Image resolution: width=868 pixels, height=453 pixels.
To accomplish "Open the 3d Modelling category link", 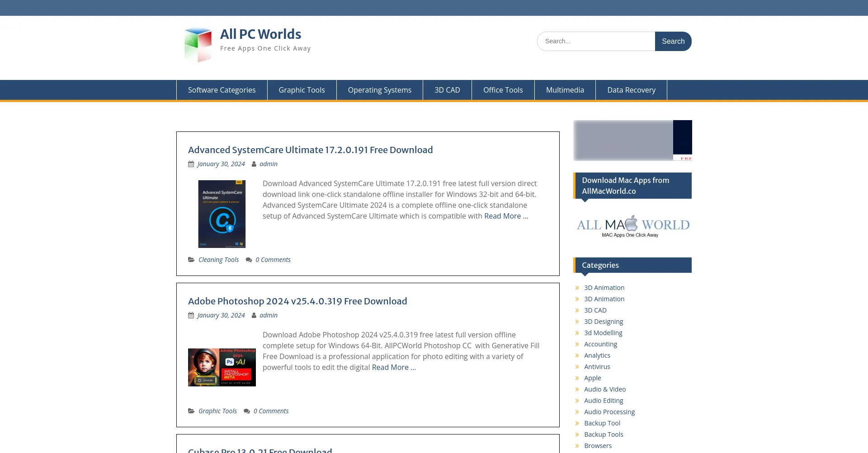I will click(x=603, y=333).
